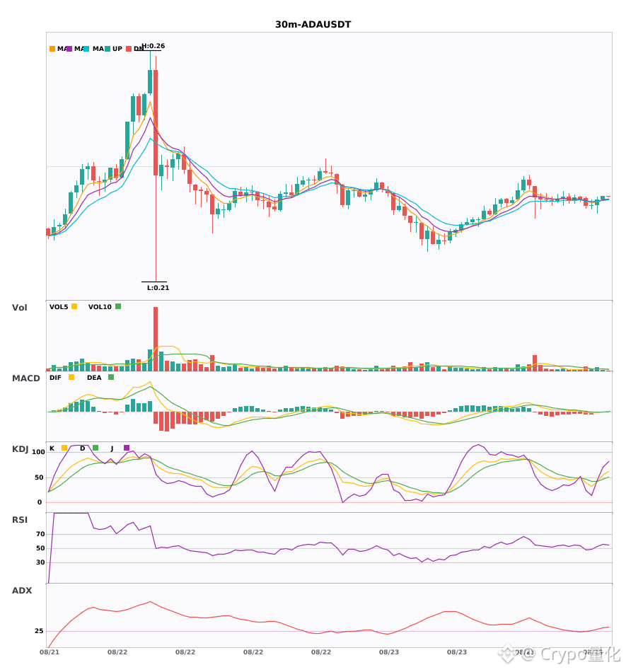Click the DEA legend text
The height and width of the screenshot is (672, 626).
[x=94, y=378]
